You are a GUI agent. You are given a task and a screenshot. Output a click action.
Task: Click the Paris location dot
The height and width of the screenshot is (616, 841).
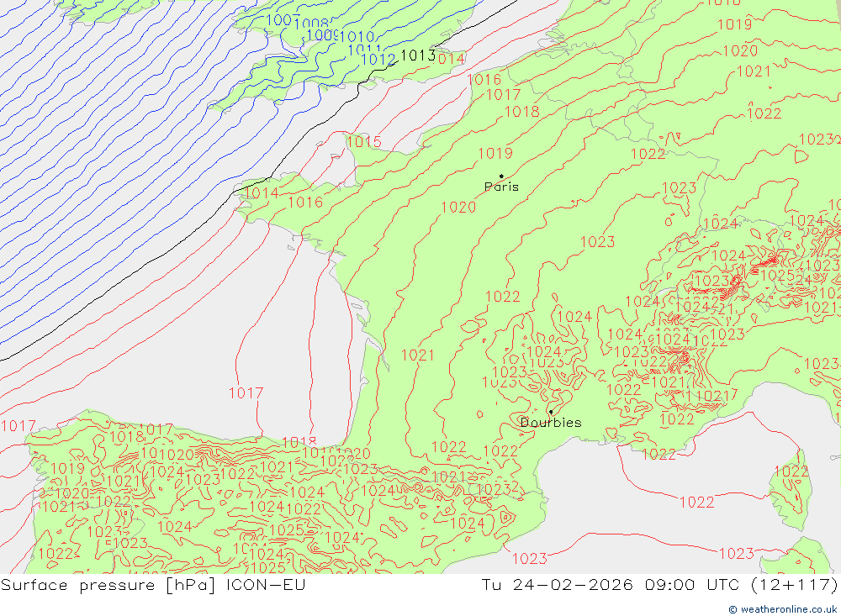tap(501, 176)
